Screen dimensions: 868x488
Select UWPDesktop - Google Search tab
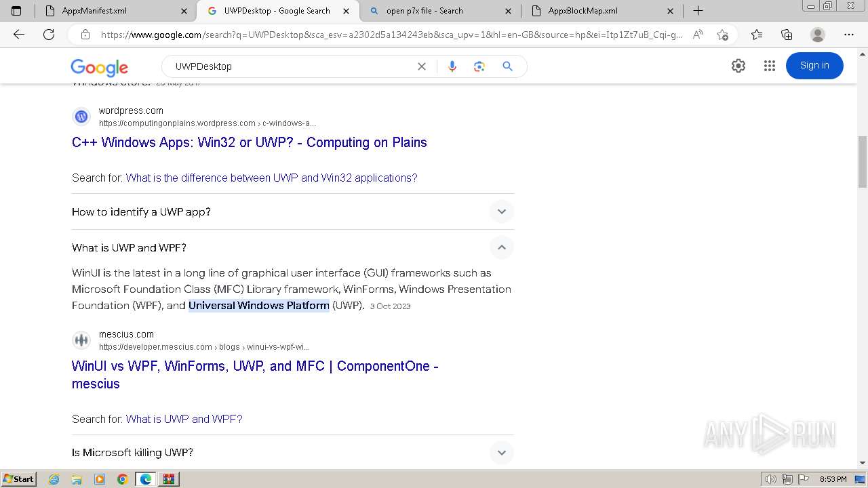(277, 11)
